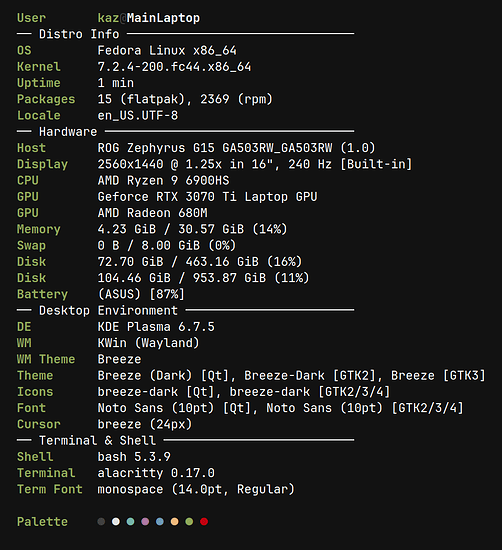The image size is (502, 550).
Task: Click the Terminal & Shell section header
Action: (x=97, y=440)
